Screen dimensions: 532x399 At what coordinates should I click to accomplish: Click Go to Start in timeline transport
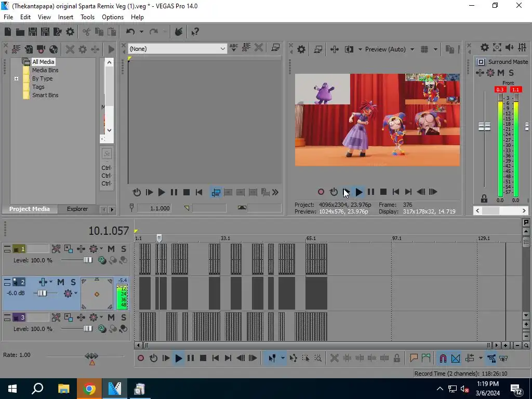[216, 358]
